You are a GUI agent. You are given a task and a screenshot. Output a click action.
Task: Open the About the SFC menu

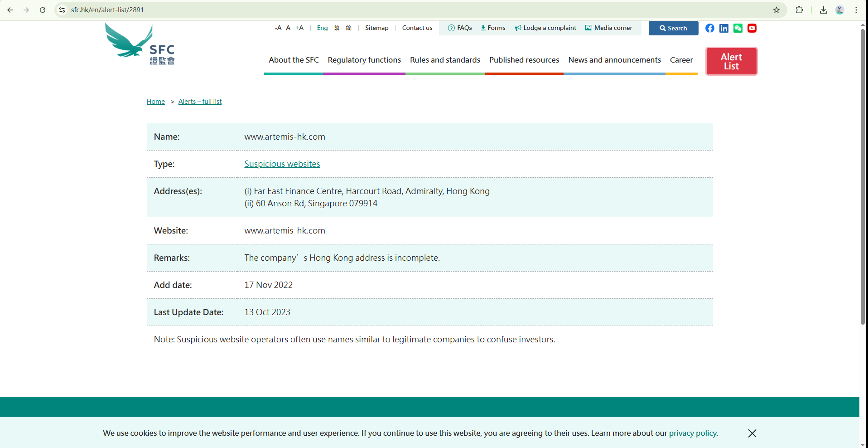pos(294,60)
